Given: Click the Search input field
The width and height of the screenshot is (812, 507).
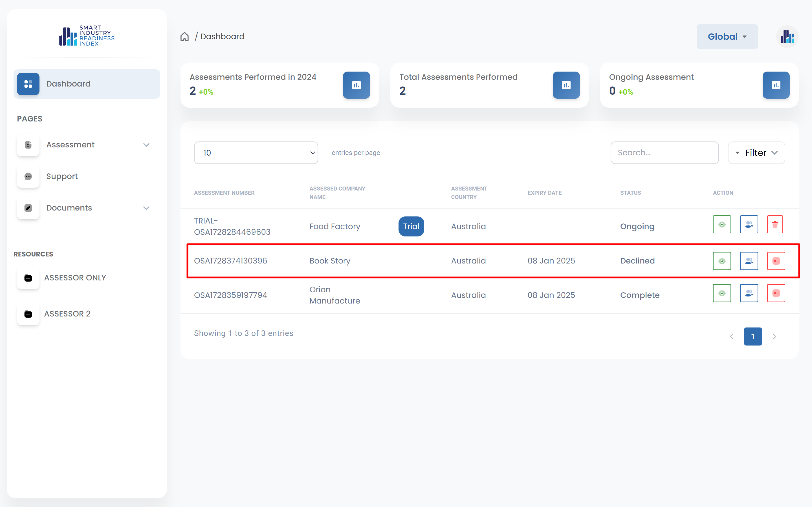Looking at the screenshot, I should click(x=664, y=153).
